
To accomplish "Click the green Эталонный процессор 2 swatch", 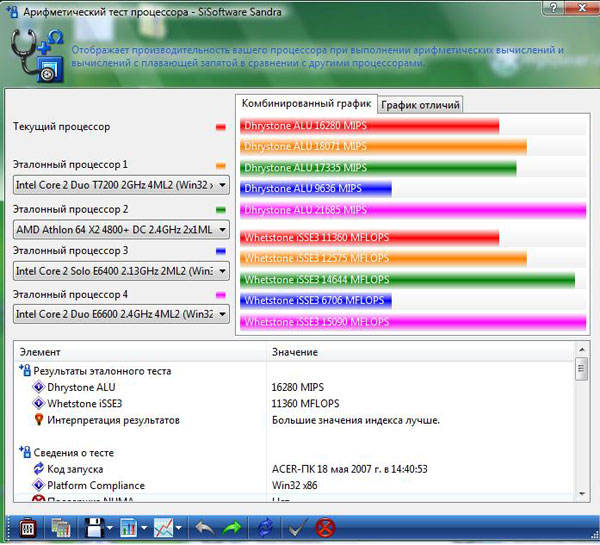I will (x=221, y=210).
